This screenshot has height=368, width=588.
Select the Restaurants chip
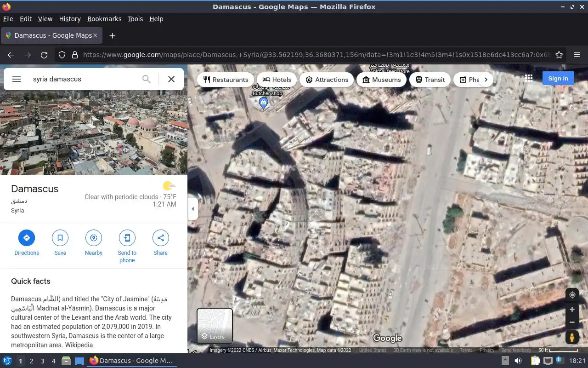pos(226,80)
